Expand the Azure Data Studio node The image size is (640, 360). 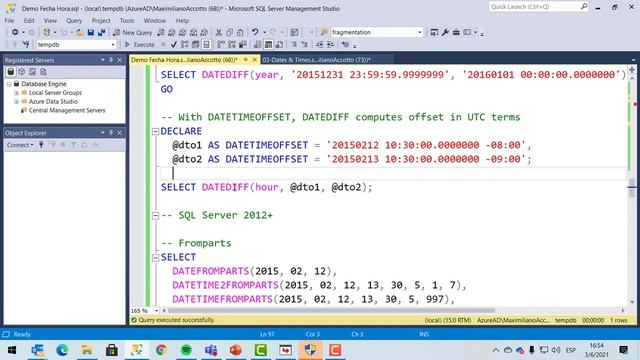[16, 101]
